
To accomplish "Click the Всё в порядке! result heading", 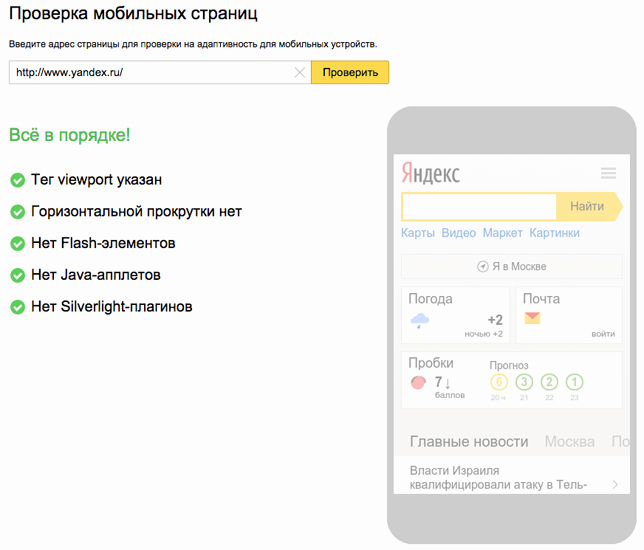I will tap(69, 135).
